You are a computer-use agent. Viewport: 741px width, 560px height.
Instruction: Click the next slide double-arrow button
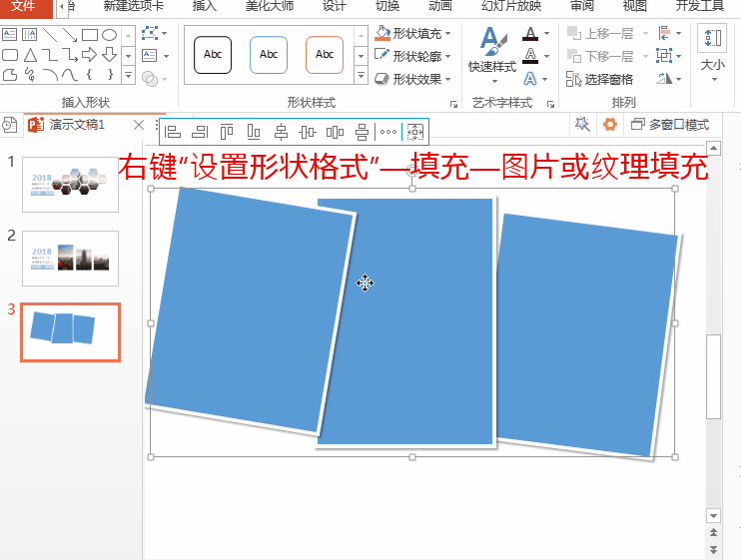[x=714, y=550]
